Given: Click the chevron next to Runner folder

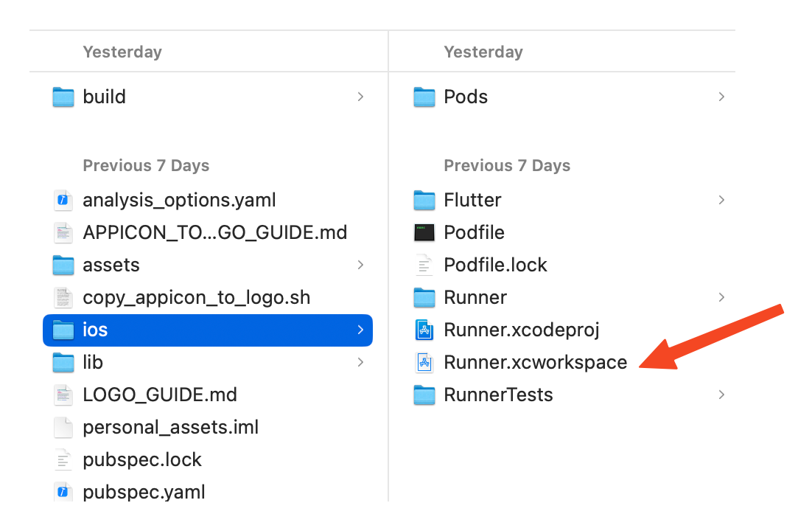Looking at the screenshot, I should click(x=721, y=297).
